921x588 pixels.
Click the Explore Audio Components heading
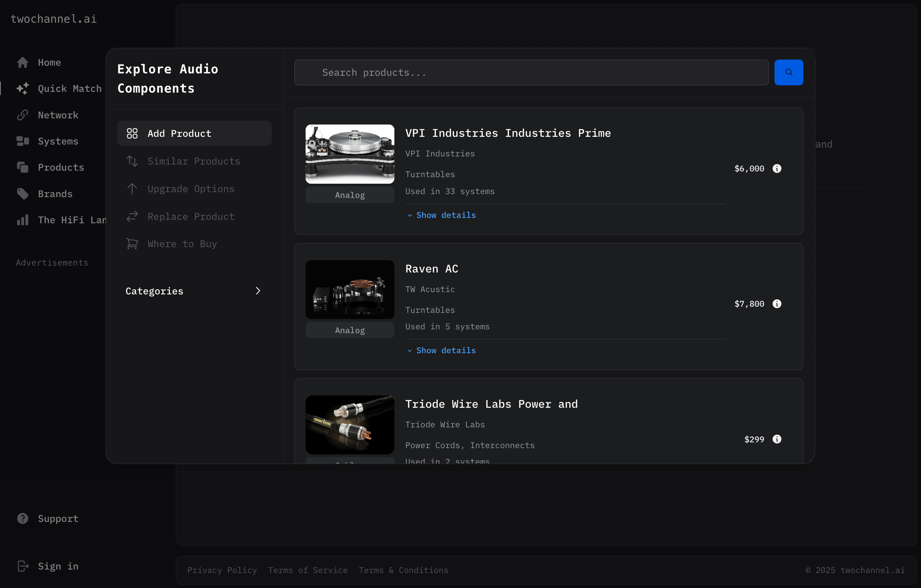coord(168,78)
